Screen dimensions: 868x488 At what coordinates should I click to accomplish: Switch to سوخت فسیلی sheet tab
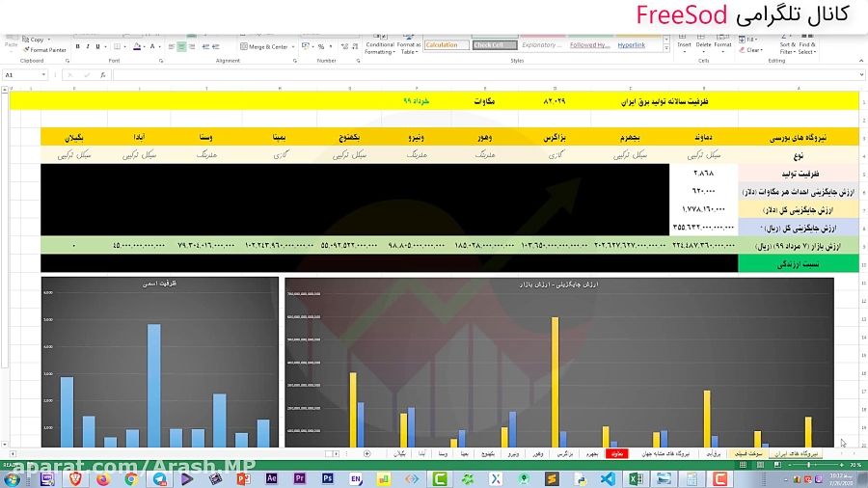tap(747, 453)
